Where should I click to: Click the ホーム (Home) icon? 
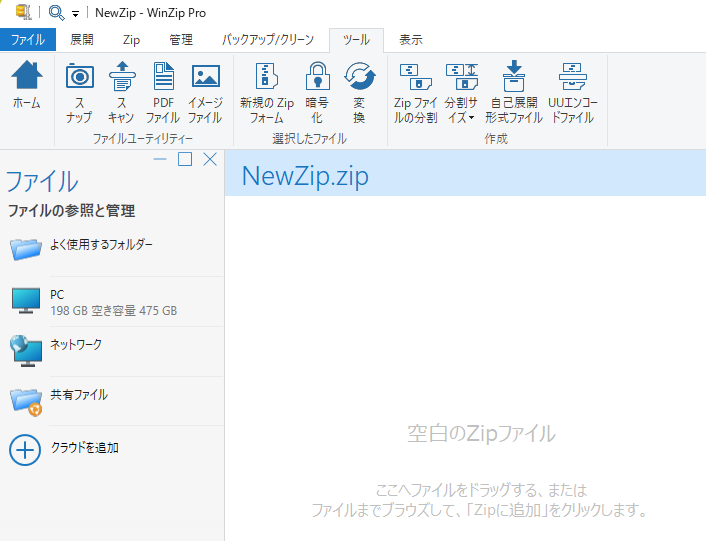tap(27, 86)
